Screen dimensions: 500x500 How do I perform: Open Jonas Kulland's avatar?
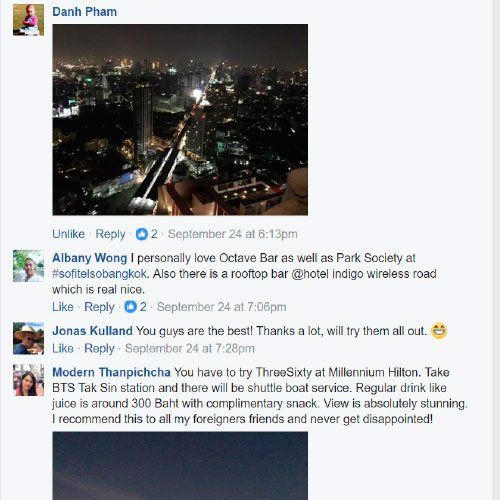(x=28, y=338)
